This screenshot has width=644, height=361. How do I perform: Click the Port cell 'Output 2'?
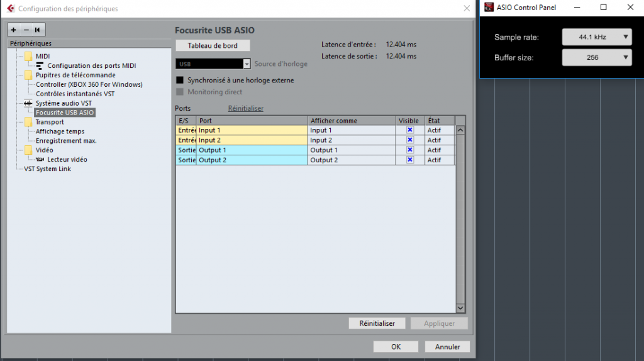[x=252, y=160]
